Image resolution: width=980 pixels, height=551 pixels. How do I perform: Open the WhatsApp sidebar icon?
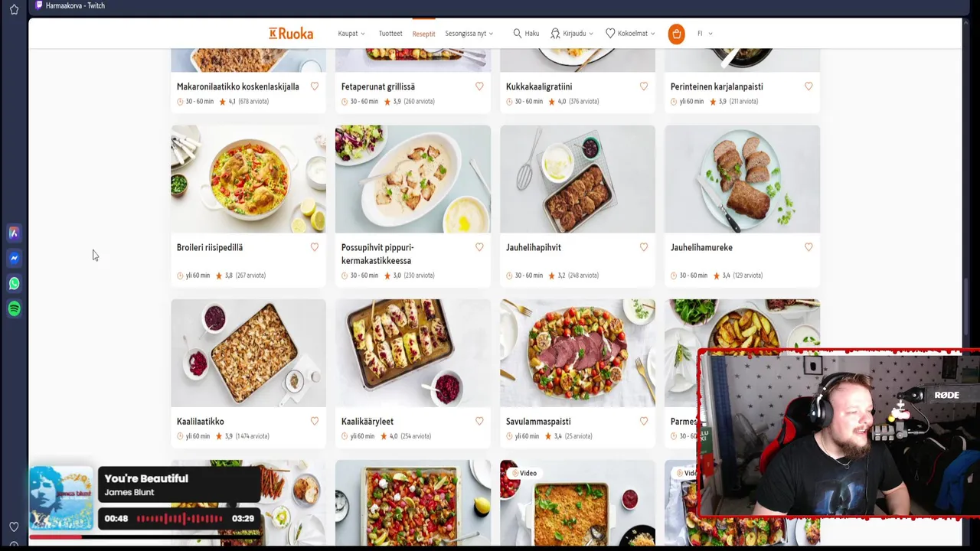[14, 283]
